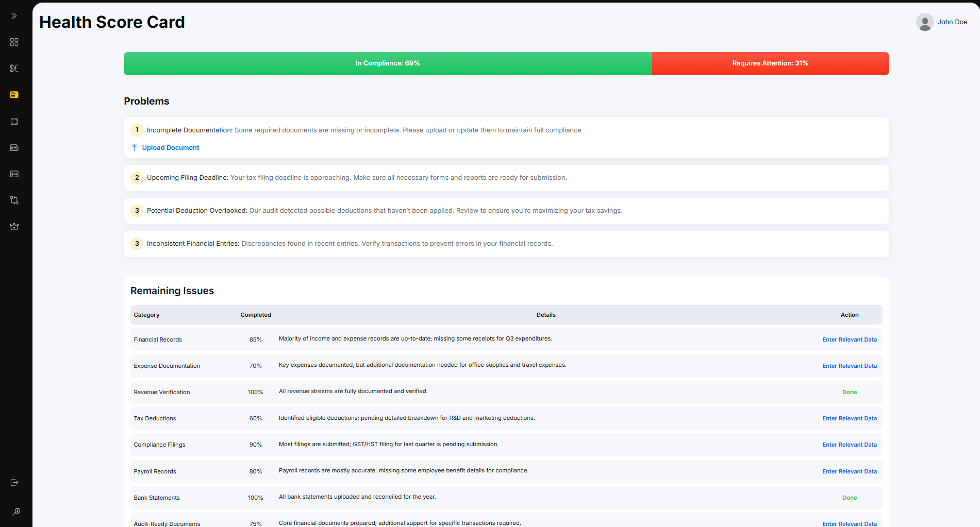Select the Potential Deduction Overlooked problem card
Screen dimensions: 980x527
[506, 211]
